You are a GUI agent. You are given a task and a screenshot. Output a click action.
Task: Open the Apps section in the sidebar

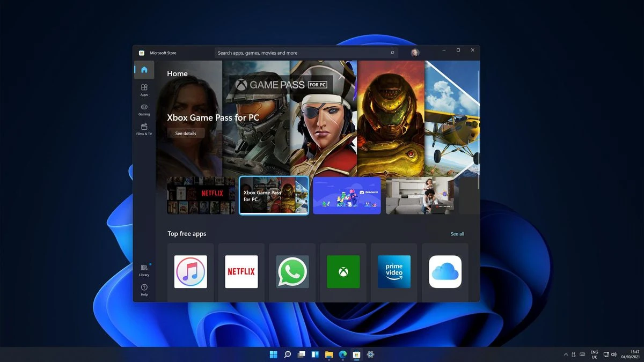click(x=144, y=90)
